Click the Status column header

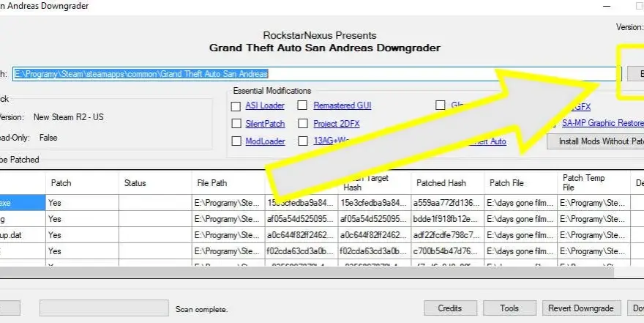point(155,183)
